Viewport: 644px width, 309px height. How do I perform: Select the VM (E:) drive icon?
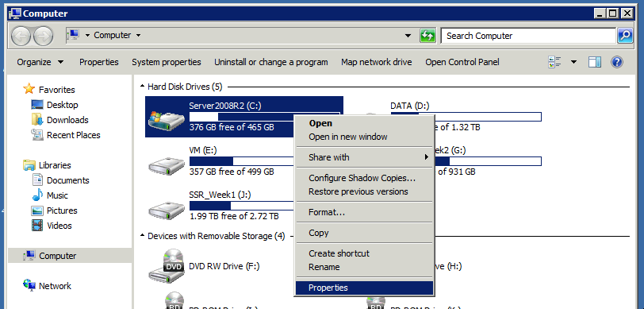[167, 165]
